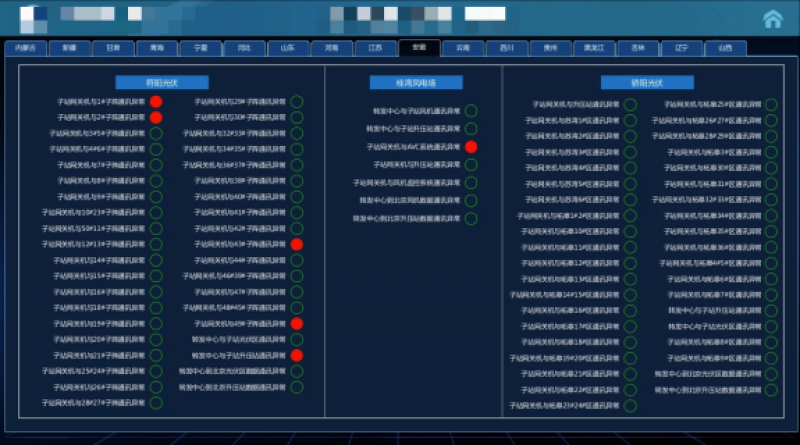This screenshot has width=800, height=445.
Task: Open the 吉林 tab
Action: click(638, 48)
